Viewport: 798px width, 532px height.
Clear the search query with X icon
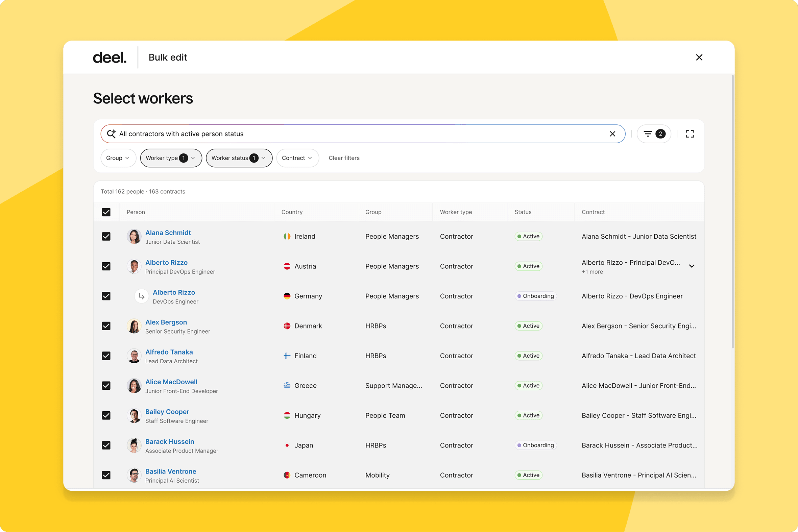[x=612, y=134]
